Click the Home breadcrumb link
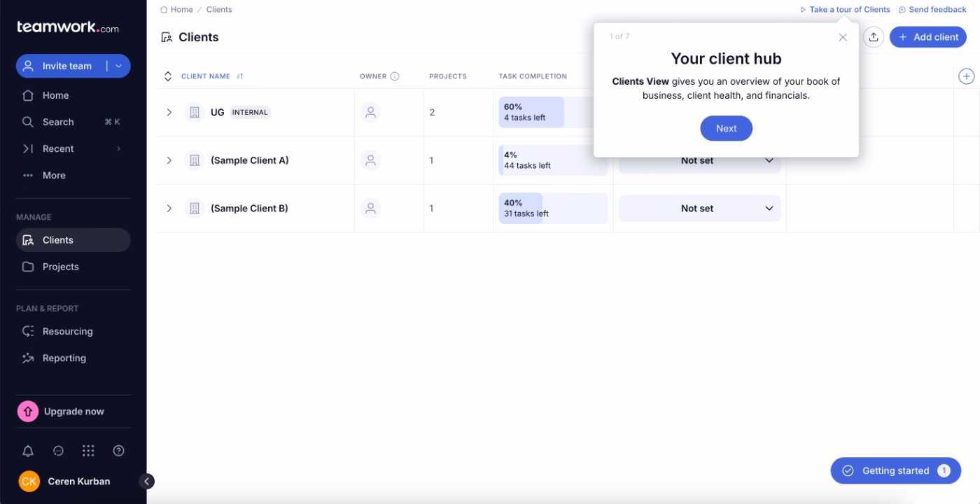 click(176, 10)
